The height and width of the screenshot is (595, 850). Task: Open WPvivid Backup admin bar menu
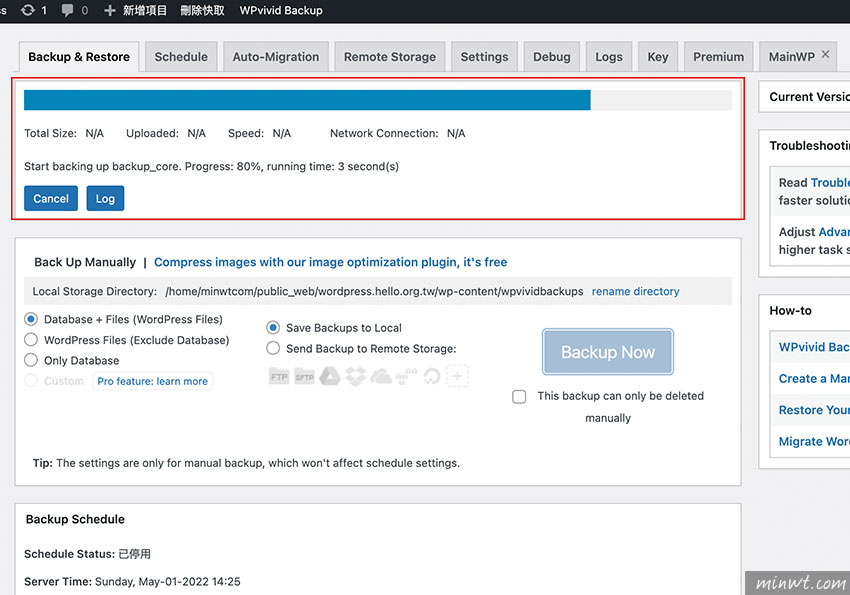[281, 10]
